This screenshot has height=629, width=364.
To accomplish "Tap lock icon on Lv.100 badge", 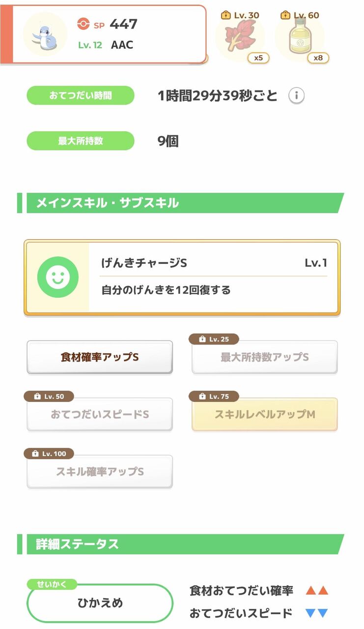I will (35, 454).
